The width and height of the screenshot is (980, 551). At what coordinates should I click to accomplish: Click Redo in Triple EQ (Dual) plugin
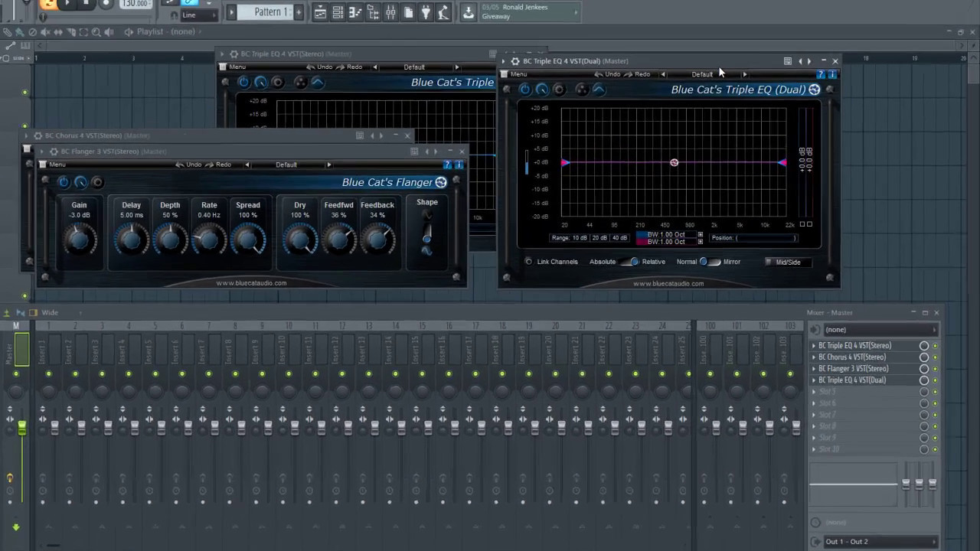pyautogui.click(x=638, y=74)
